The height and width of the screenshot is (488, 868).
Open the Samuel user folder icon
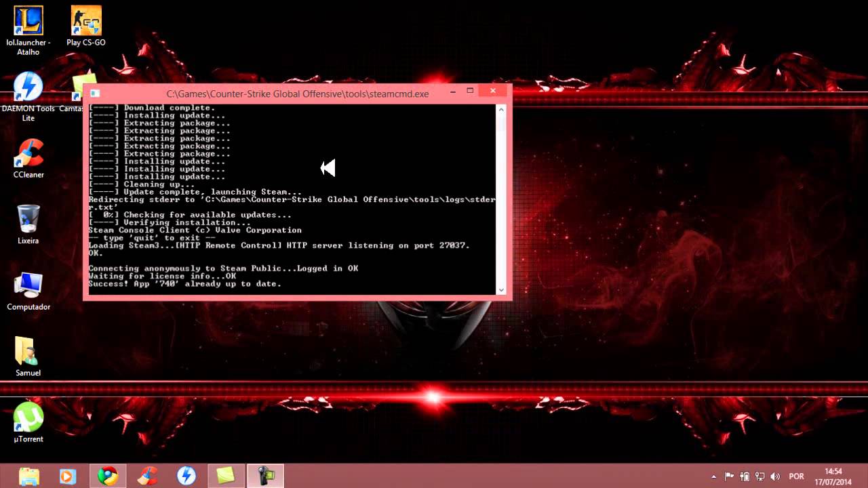(28, 357)
